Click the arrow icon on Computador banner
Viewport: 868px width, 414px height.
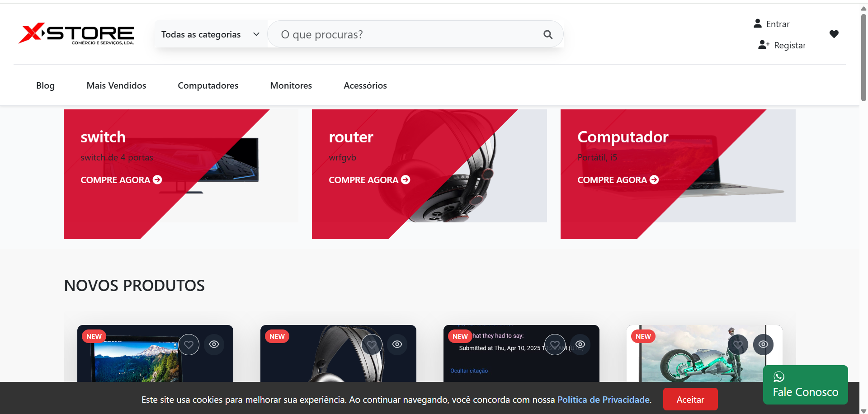tap(654, 180)
